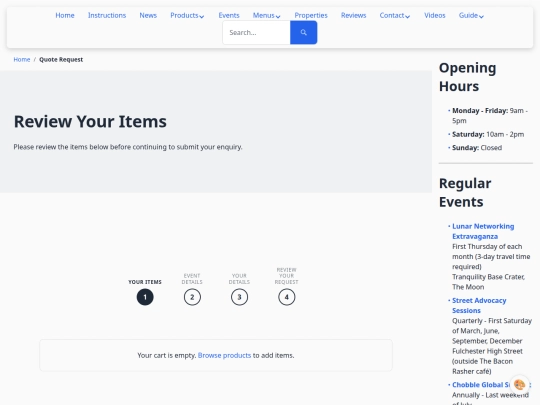The image size is (540, 405).
Task: Select News in the navigation
Action: (x=148, y=15)
